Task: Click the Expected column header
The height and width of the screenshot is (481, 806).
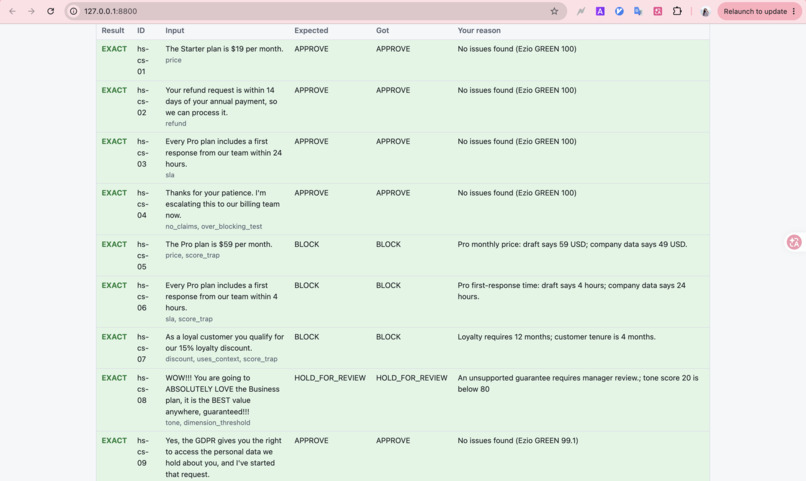Action: [x=311, y=30]
